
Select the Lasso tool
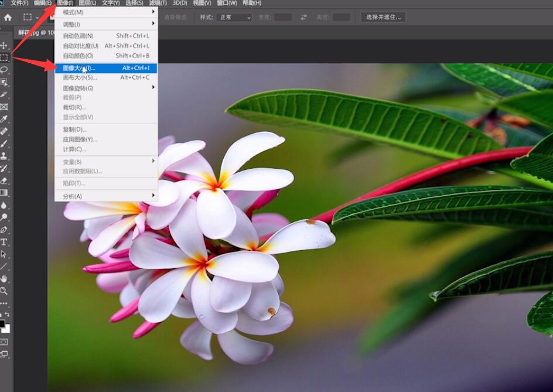[4, 70]
